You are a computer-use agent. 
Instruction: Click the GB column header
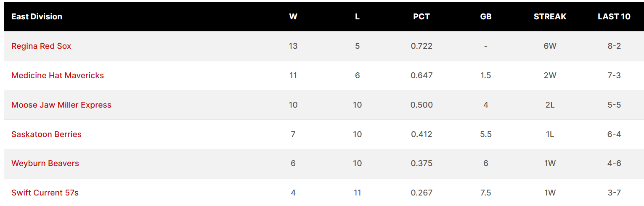(x=486, y=17)
